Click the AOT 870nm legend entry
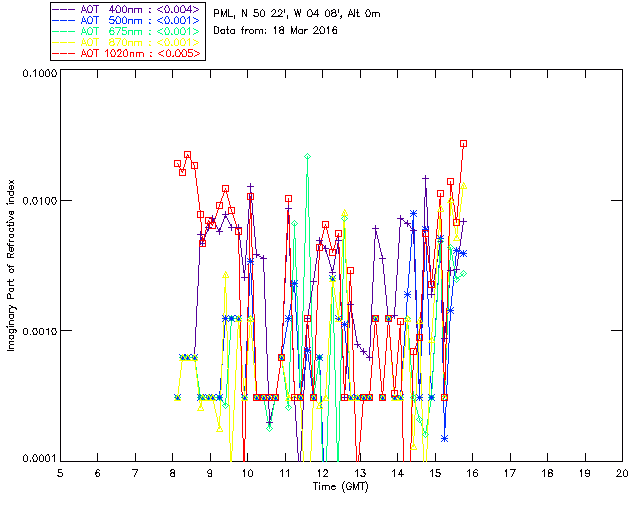 point(127,42)
